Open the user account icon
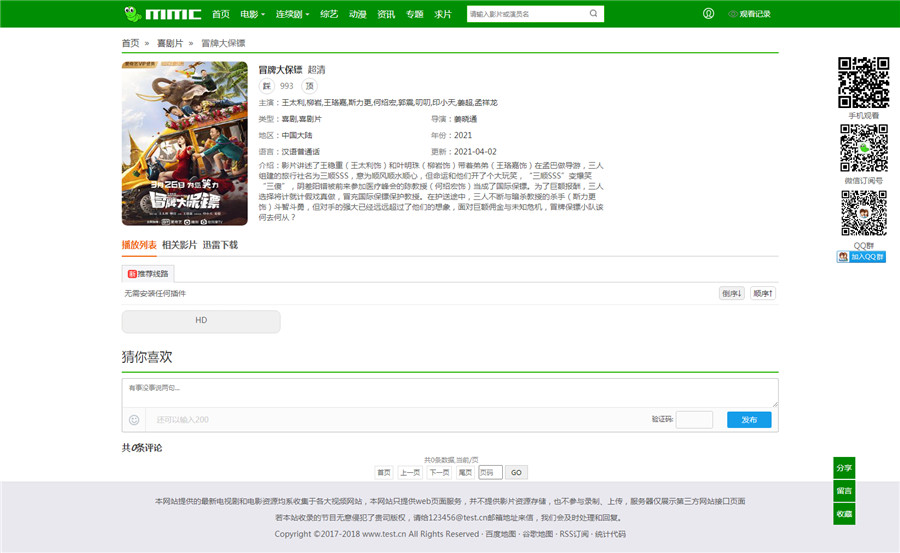The image size is (900, 553). tap(709, 14)
